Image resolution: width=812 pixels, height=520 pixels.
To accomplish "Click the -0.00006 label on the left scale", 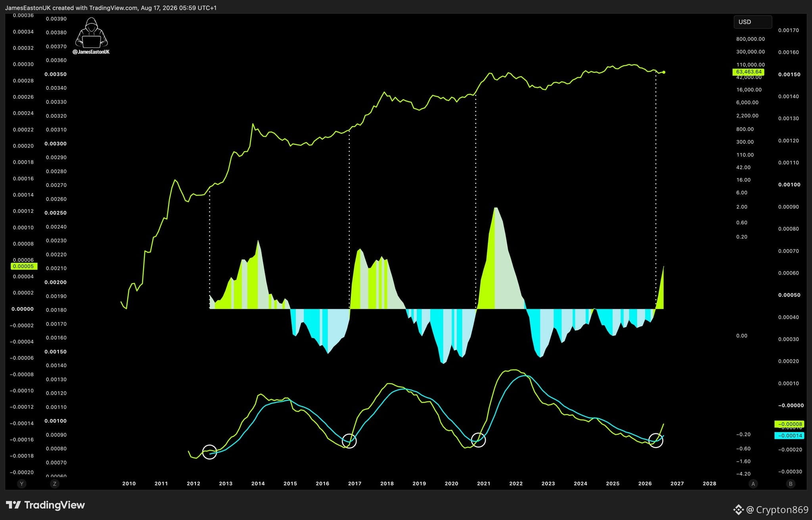I will (x=22, y=358).
